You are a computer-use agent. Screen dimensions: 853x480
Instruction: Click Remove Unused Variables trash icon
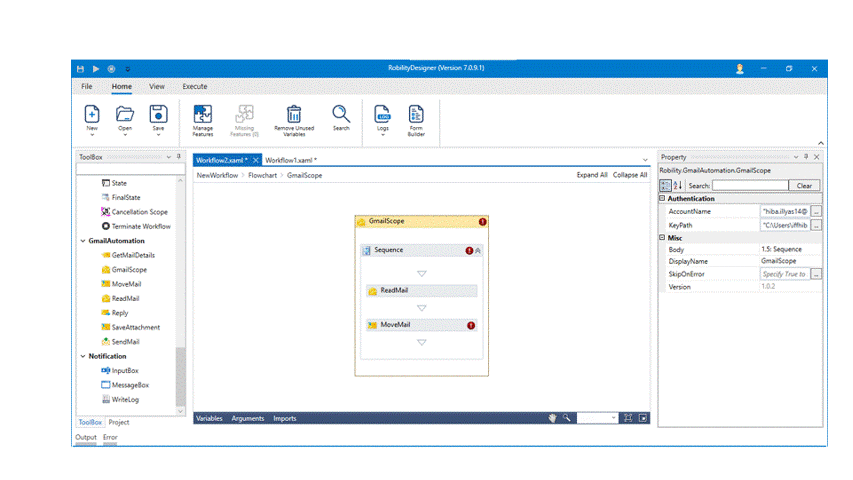pyautogui.click(x=293, y=114)
